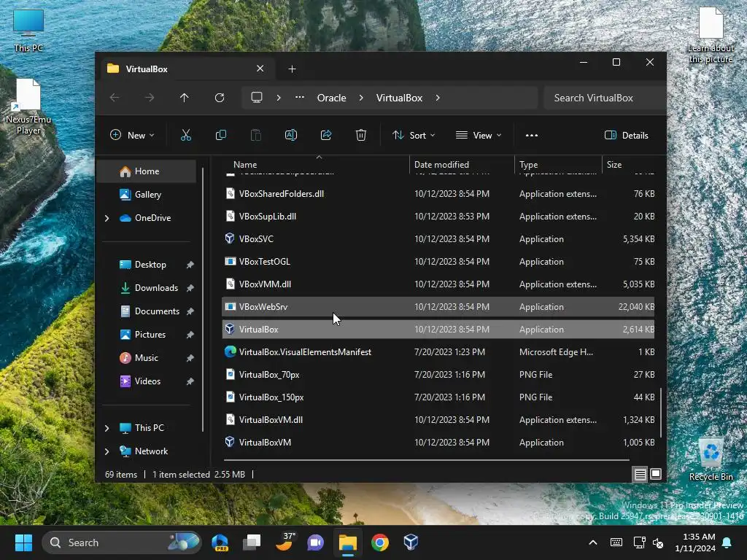Click the back navigation arrow

point(115,98)
